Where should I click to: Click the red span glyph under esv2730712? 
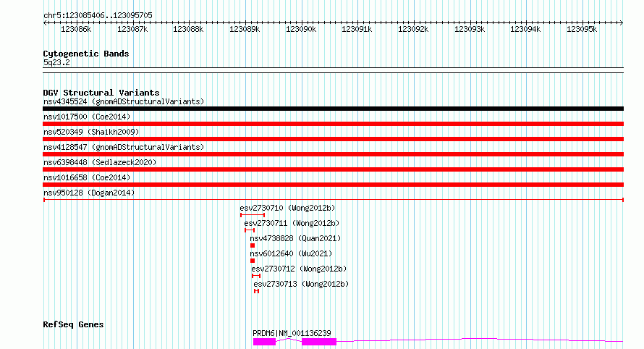point(256,276)
